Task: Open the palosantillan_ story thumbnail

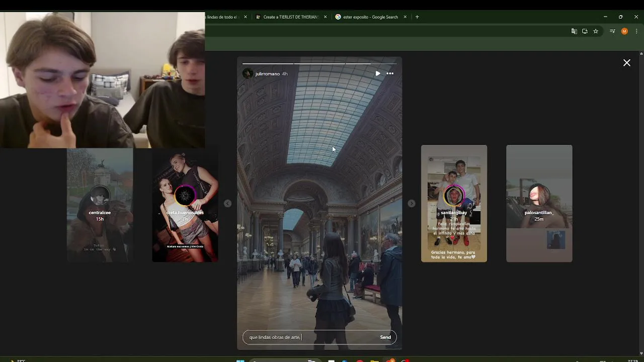Action: (x=539, y=203)
